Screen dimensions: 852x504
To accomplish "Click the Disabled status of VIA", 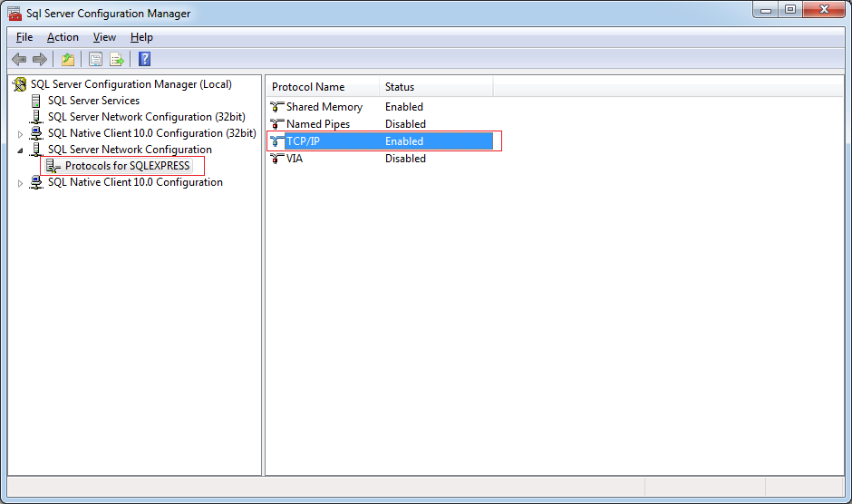I will tap(405, 159).
